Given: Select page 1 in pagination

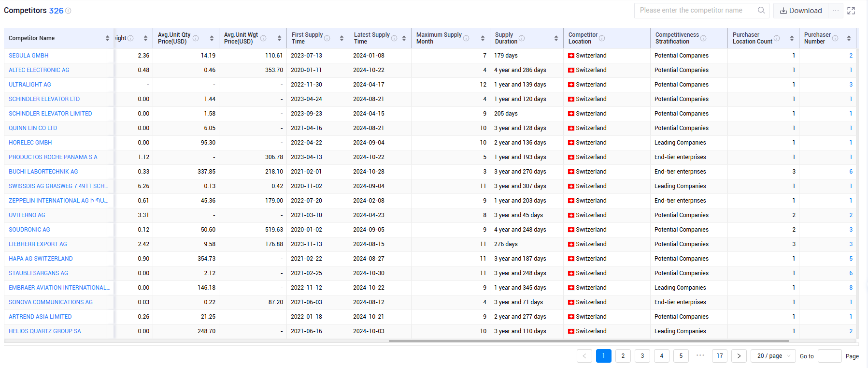Looking at the screenshot, I should (x=604, y=356).
